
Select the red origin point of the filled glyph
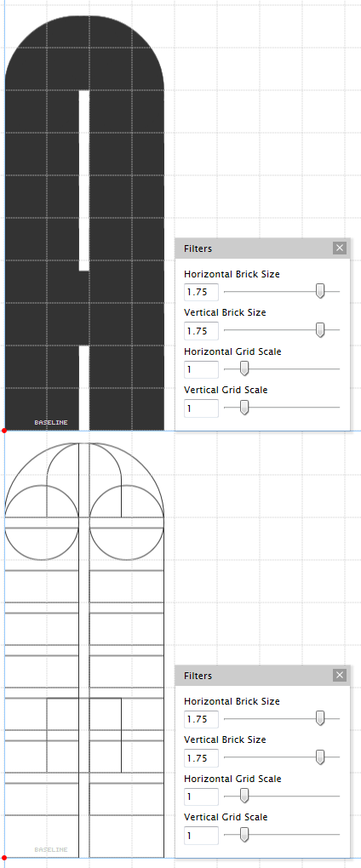pyautogui.click(x=4, y=430)
